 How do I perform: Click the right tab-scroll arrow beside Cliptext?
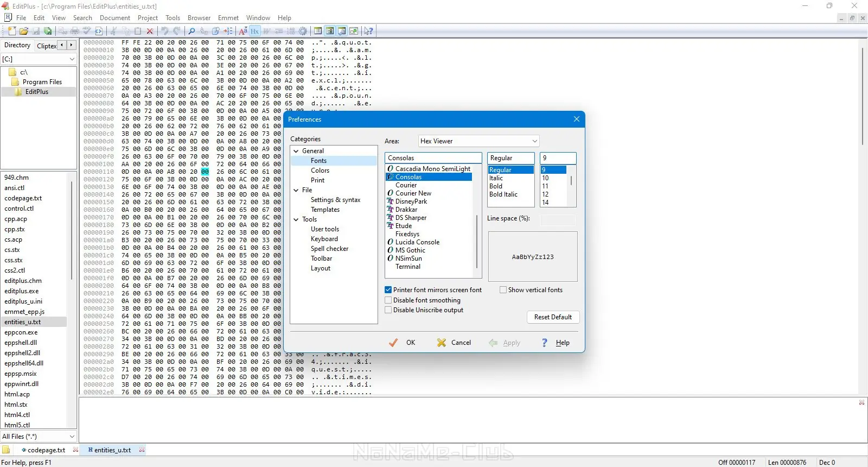coord(71,45)
